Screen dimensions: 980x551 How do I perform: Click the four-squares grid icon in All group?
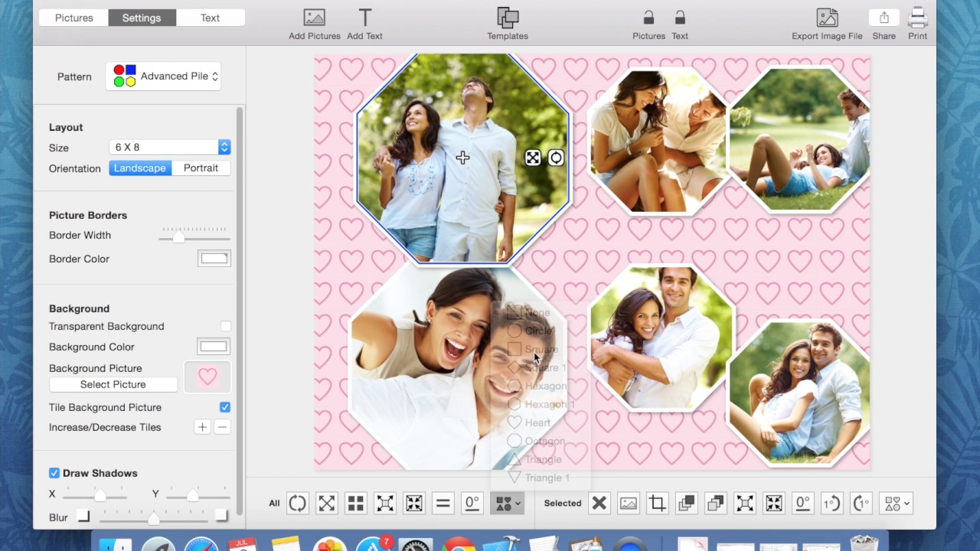[355, 503]
